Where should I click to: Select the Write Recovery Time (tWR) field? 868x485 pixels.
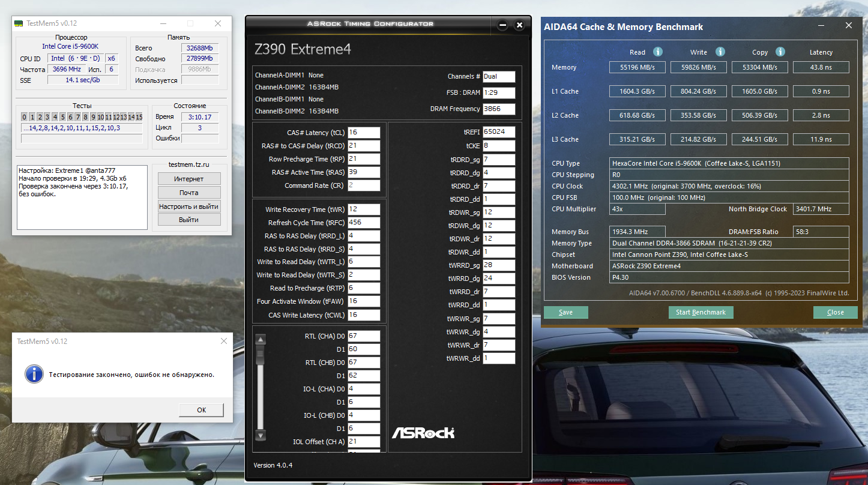364,209
